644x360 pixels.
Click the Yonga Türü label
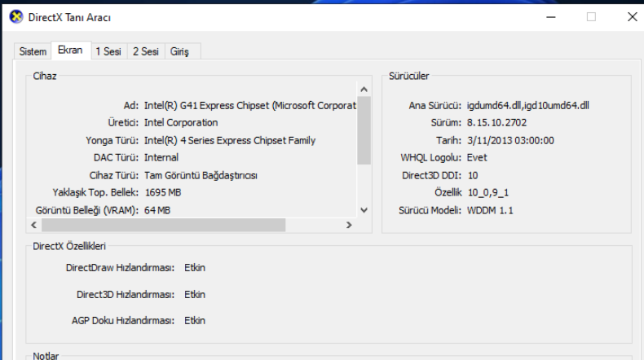tap(112, 140)
